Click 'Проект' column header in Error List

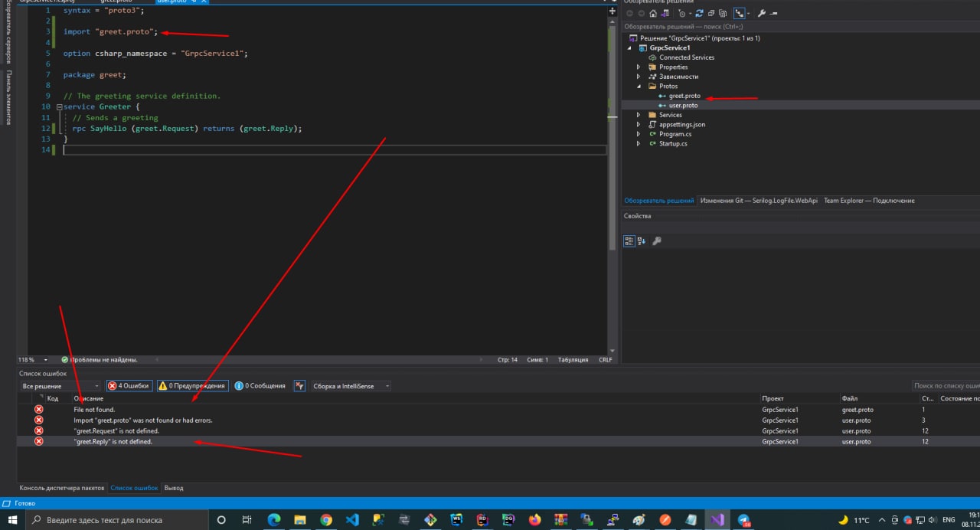[773, 398]
